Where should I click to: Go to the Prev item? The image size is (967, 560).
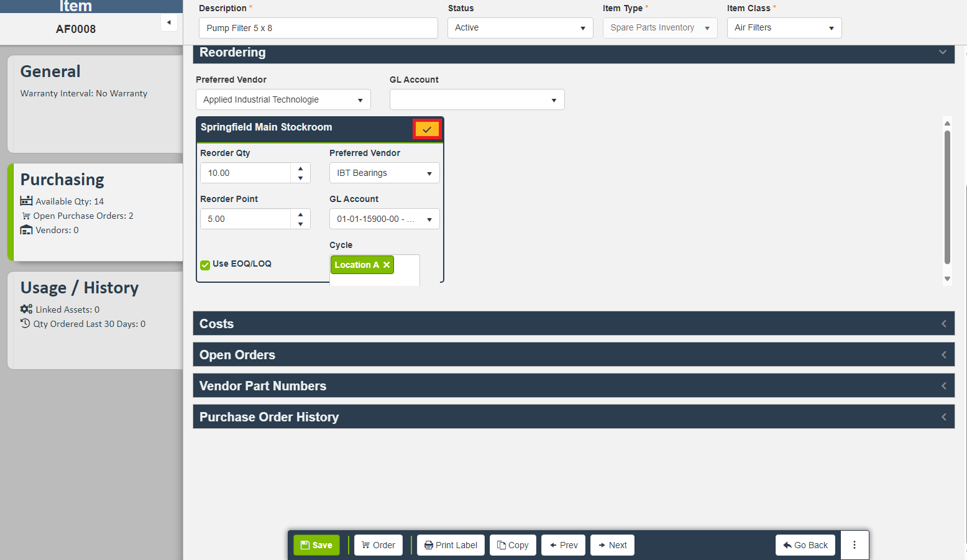pos(564,545)
